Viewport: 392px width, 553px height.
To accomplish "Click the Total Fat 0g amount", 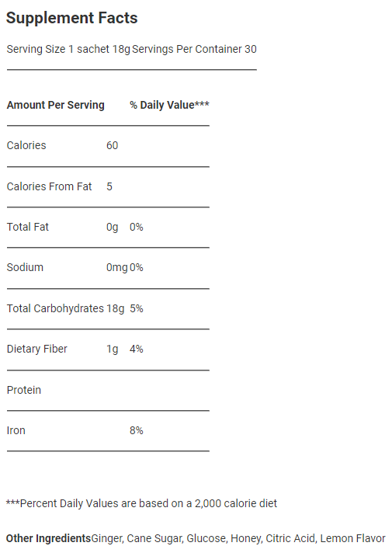I will [x=112, y=227].
